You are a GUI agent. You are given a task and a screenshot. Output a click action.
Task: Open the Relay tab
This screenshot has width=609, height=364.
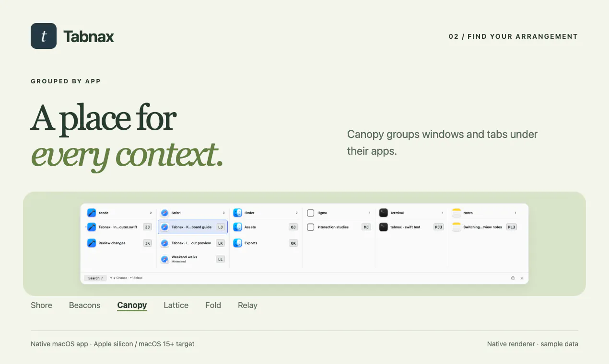tap(247, 305)
